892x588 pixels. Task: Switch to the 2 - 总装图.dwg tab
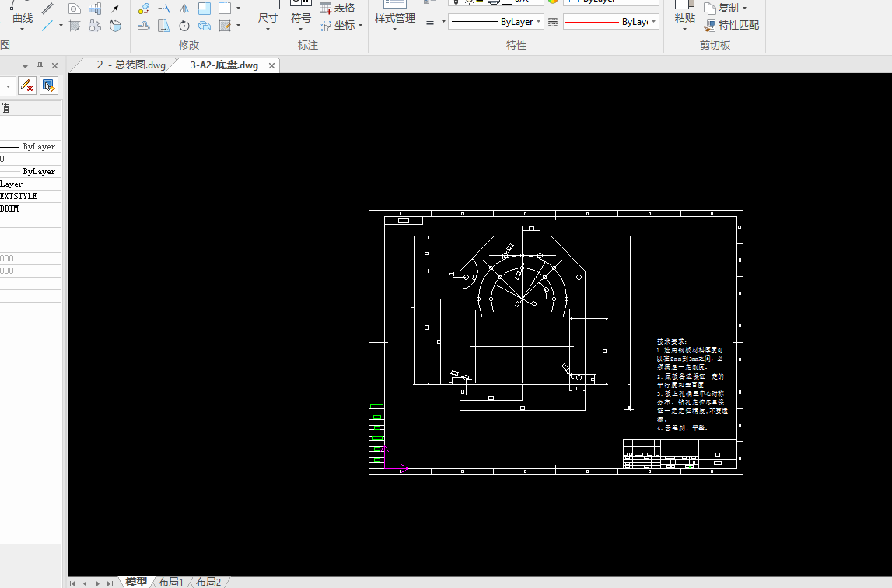[x=131, y=65]
